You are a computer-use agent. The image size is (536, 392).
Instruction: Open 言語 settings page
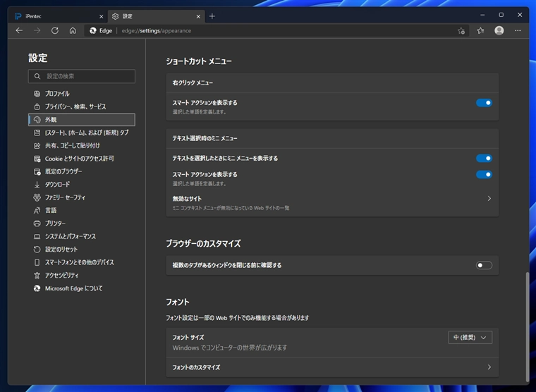click(x=82, y=211)
